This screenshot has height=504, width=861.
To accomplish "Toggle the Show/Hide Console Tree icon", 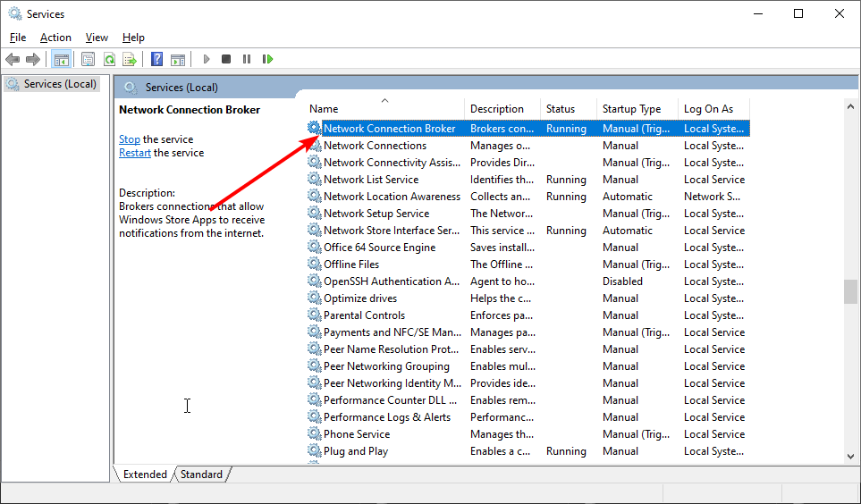I will click(x=61, y=59).
